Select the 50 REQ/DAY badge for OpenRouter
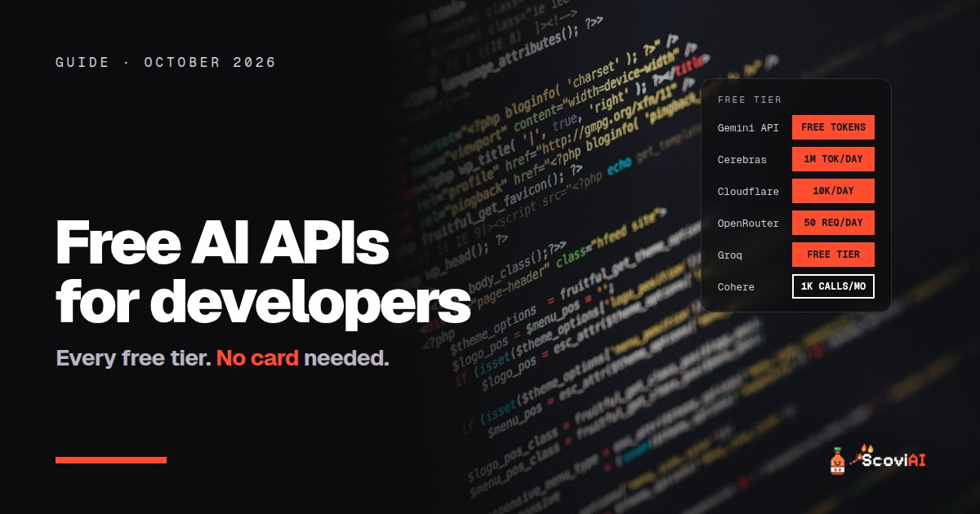 click(833, 223)
